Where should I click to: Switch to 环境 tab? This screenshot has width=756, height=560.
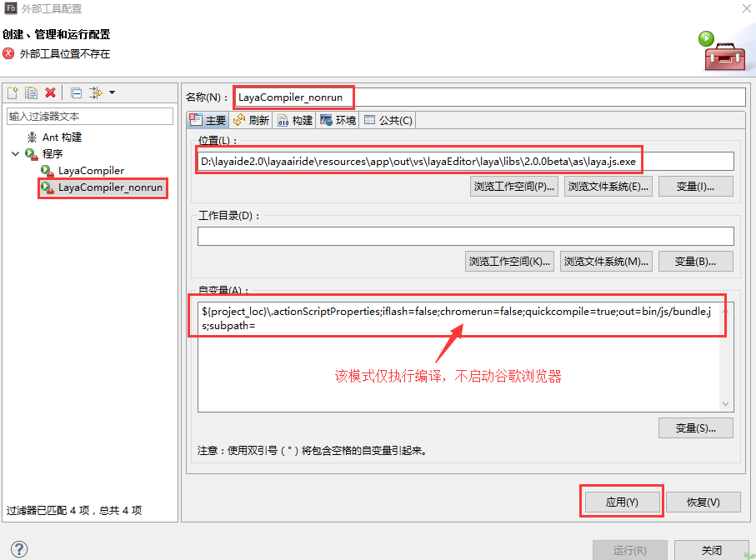(x=338, y=120)
